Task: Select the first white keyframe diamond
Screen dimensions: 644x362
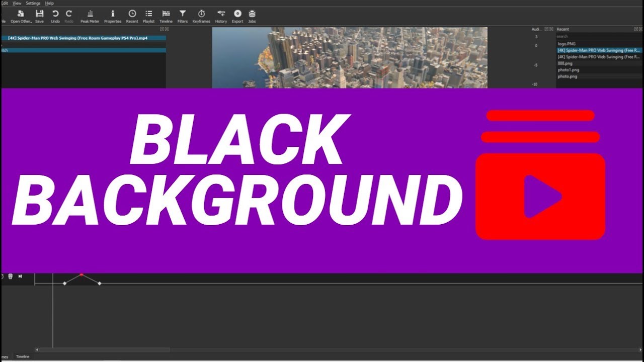Action: click(x=64, y=284)
